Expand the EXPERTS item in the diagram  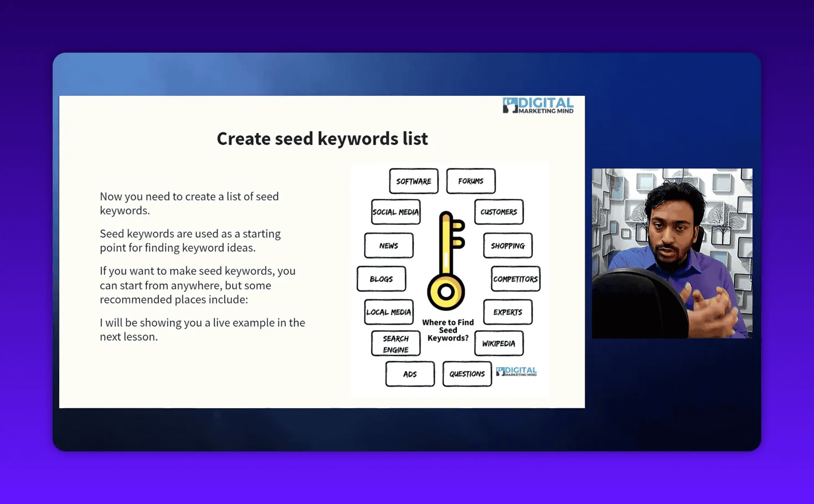(507, 312)
